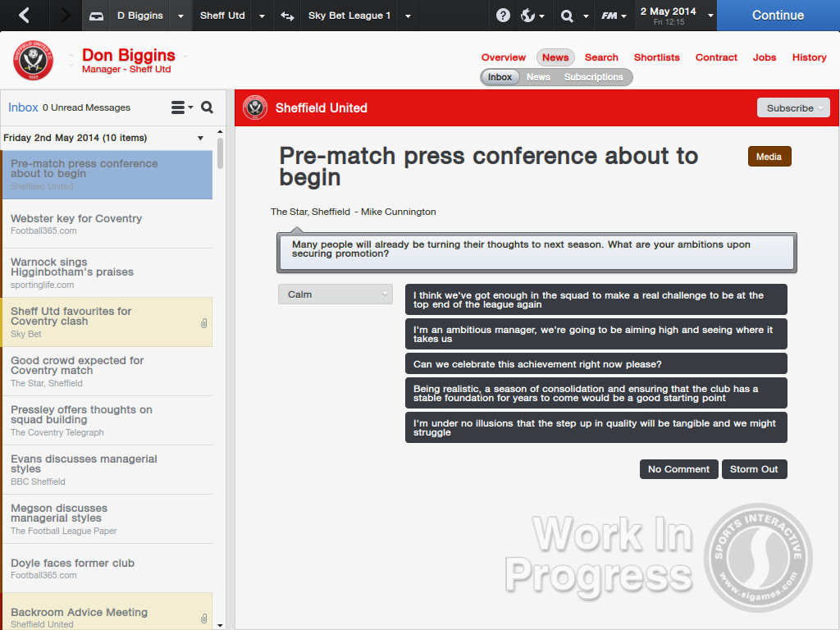Go back using the left arrow icon
840x630 pixels.
coord(24,16)
